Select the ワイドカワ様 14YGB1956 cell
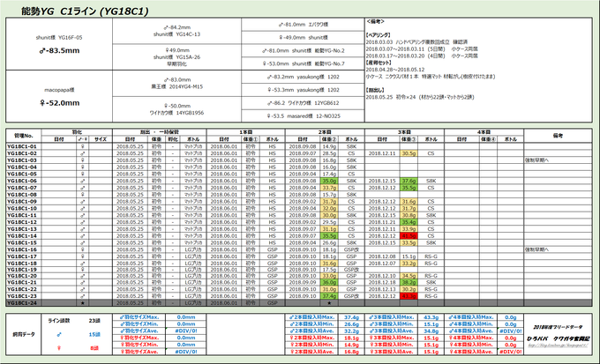The height and width of the screenshot is (364, 600). click(x=176, y=109)
